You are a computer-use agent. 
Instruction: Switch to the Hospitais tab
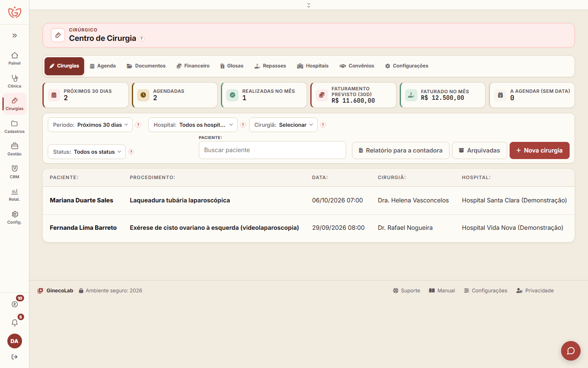(313, 66)
